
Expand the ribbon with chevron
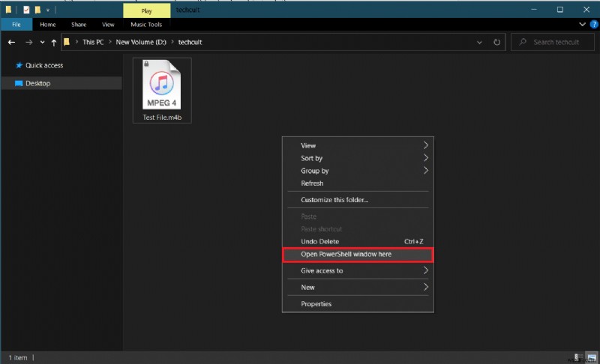(x=583, y=25)
